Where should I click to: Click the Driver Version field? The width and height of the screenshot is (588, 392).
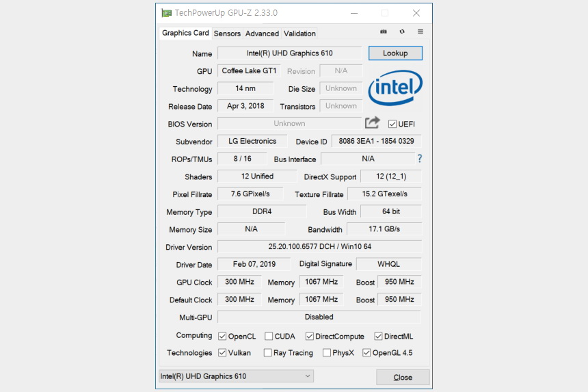[x=319, y=247]
